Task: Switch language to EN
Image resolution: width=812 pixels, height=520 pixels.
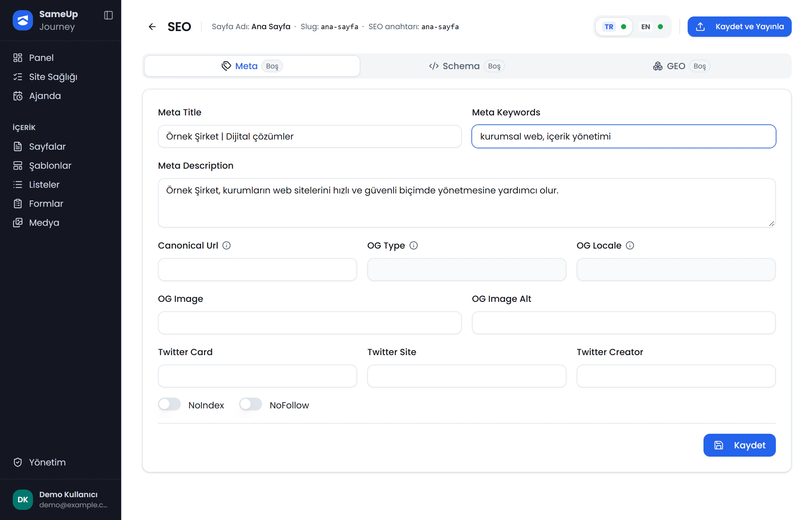Action: (x=652, y=27)
